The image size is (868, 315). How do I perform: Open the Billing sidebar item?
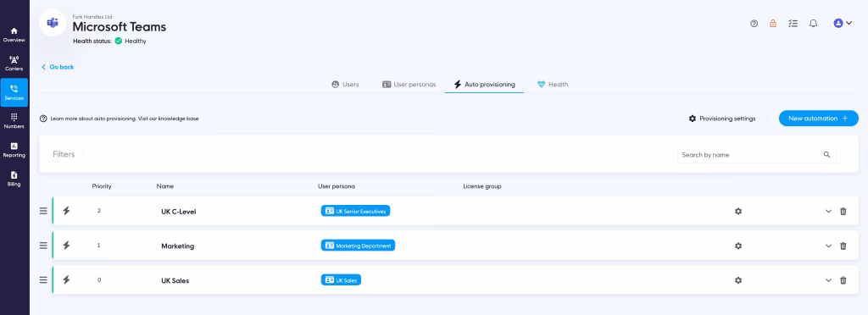[x=14, y=179]
